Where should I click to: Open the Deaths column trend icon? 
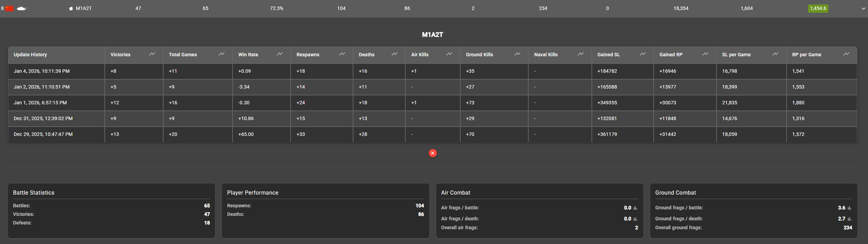pos(394,54)
